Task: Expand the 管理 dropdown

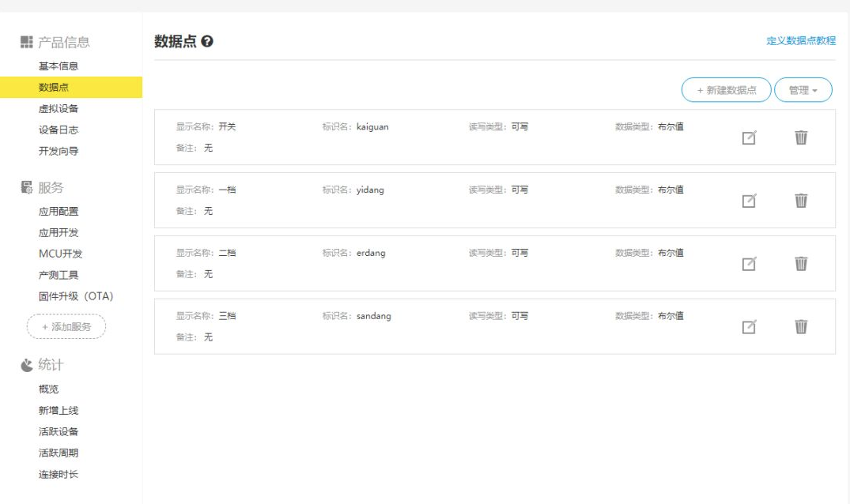Action: click(x=803, y=91)
